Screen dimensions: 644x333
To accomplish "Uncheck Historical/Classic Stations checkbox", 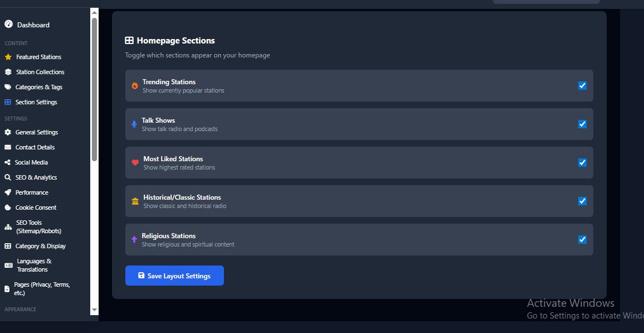I will (582, 201).
